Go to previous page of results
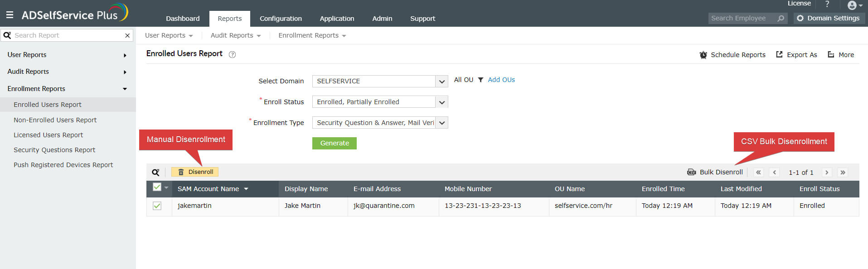868x269 pixels. point(775,173)
